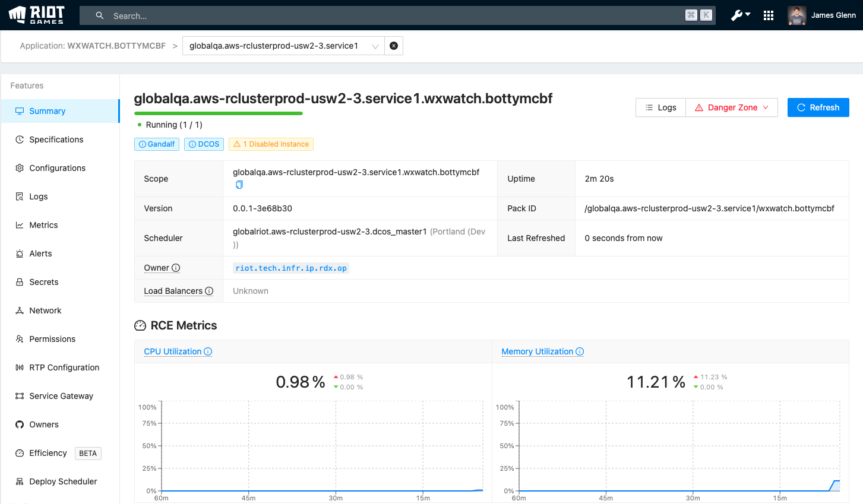Viewport: 863px width, 504px height.
Task: Open the wrench tools dropdown
Action: click(741, 15)
